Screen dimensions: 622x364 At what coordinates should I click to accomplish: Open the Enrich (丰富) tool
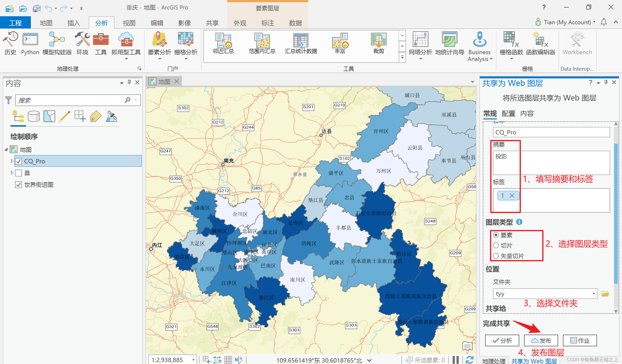(x=340, y=43)
